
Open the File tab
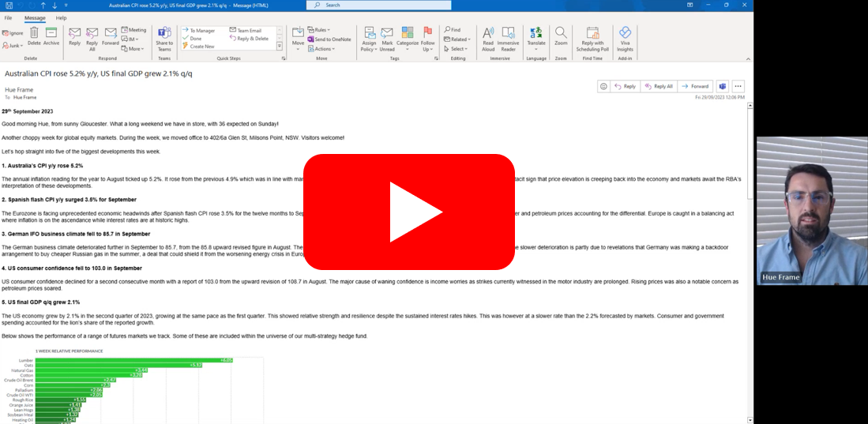(x=8, y=17)
